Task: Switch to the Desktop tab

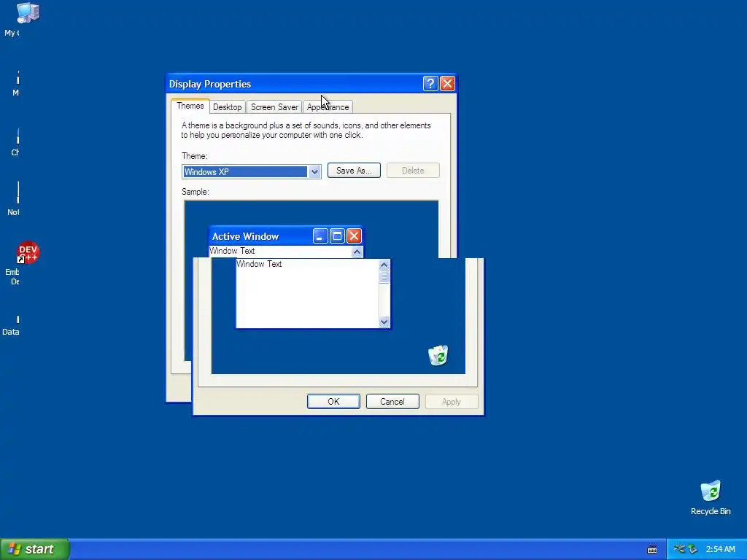Action: (228, 107)
